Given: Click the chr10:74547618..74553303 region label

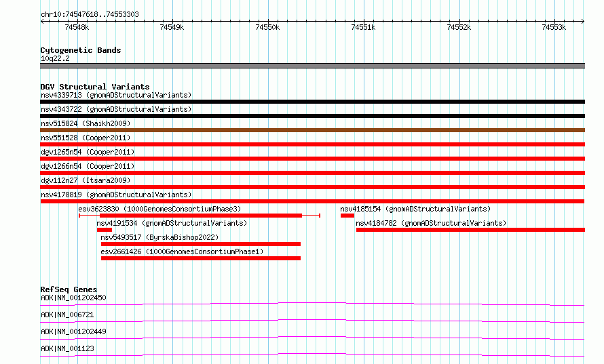Looking at the screenshot, I should 90,14.
